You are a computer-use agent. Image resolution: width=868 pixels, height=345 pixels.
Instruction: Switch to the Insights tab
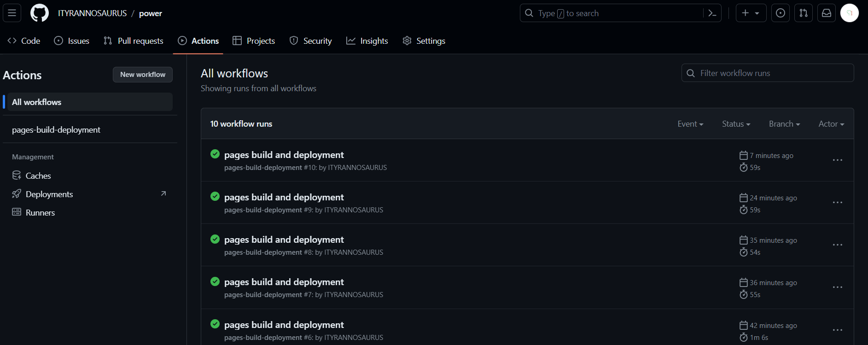point(367,41)
